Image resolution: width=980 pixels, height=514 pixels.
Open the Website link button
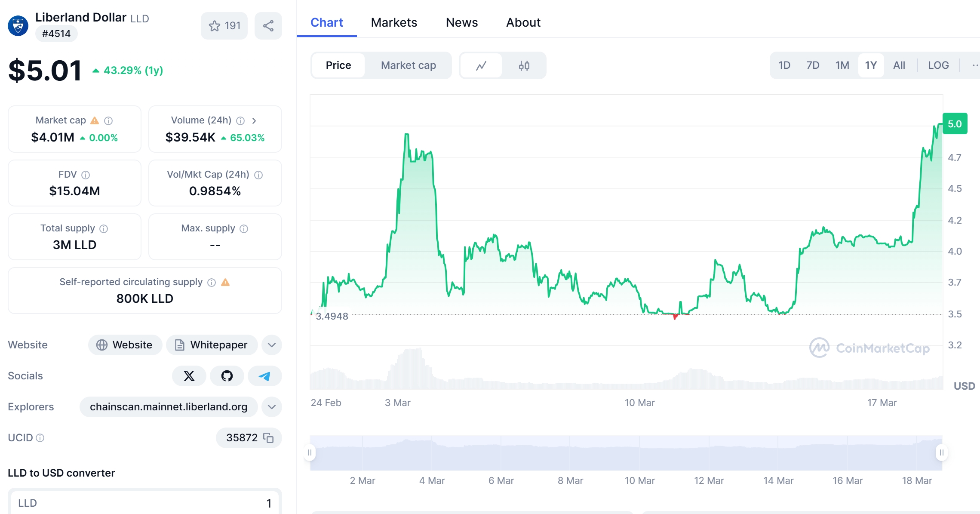pyautogui.click(x=125, y=345)
